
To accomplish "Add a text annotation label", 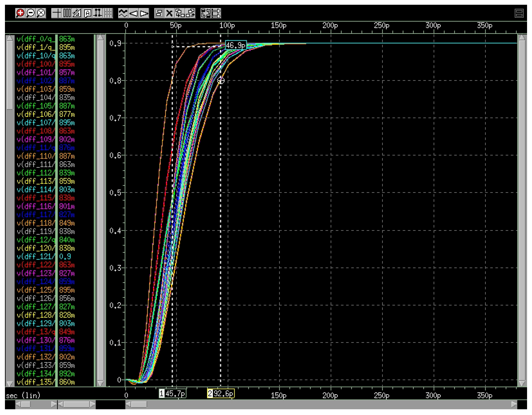I will click(x=87, y=13).
